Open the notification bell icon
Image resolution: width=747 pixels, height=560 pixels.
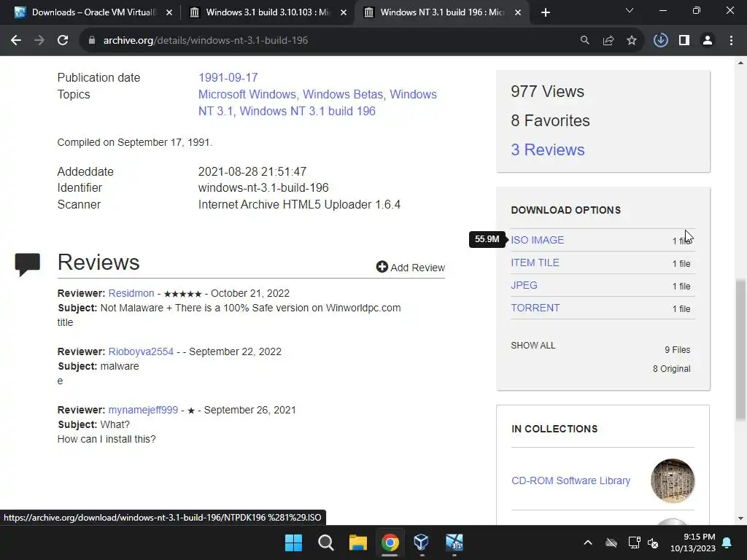(727, 542)
